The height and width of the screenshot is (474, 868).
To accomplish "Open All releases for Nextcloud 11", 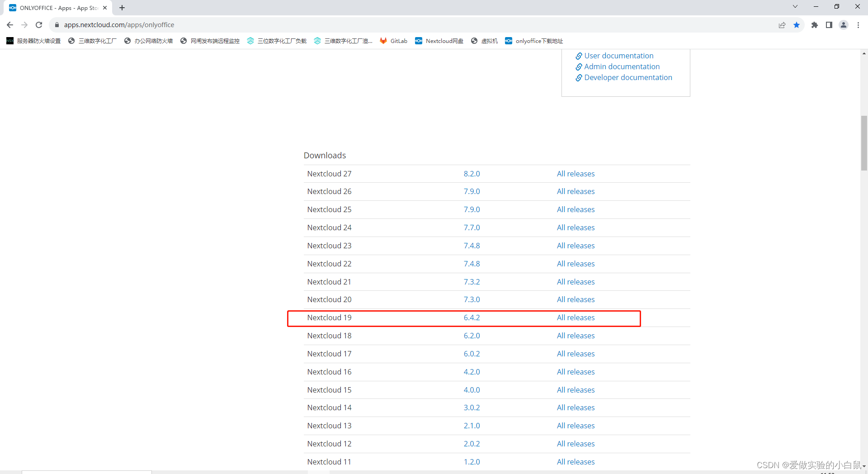I will pyautogui.click(x=576, y=462).
